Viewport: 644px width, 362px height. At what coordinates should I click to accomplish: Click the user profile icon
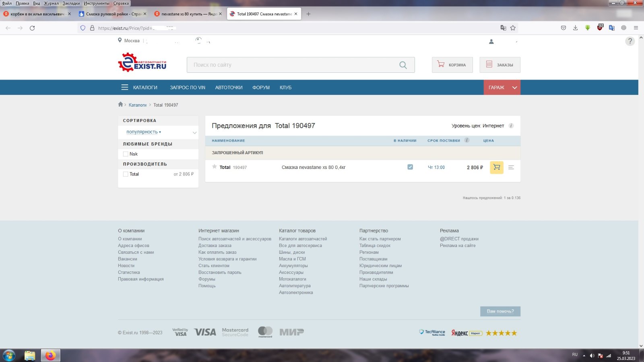tap(491, 41)
